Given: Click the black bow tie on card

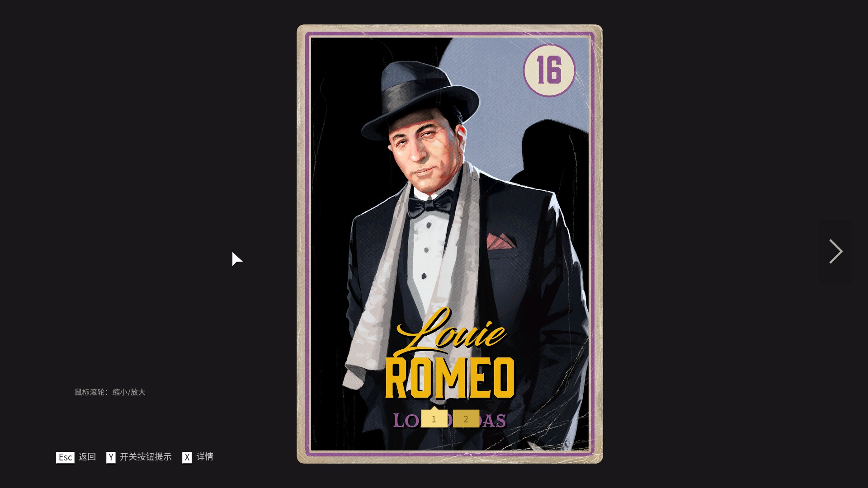Looking at the screenshot, I should click(429, 204).
